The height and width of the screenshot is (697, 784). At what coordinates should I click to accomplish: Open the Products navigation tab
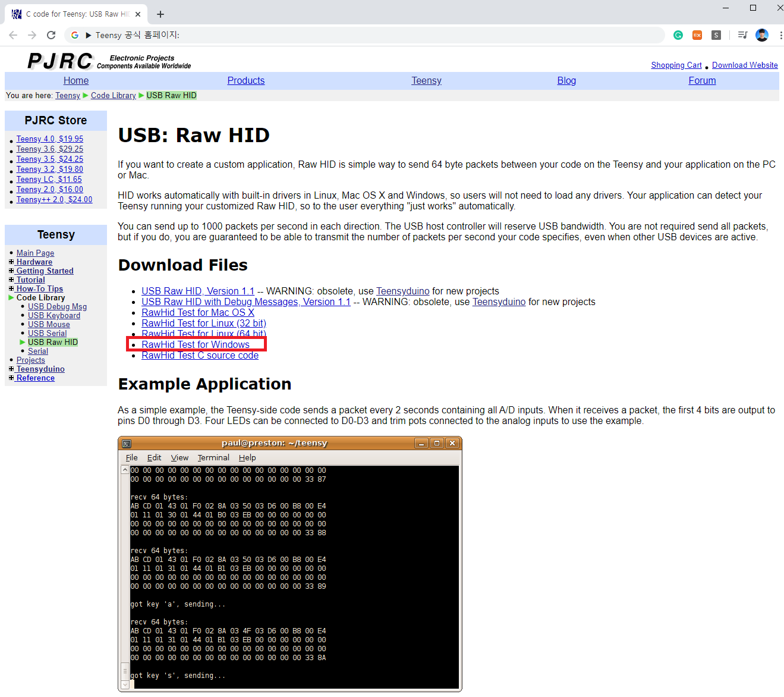point(246,80)
